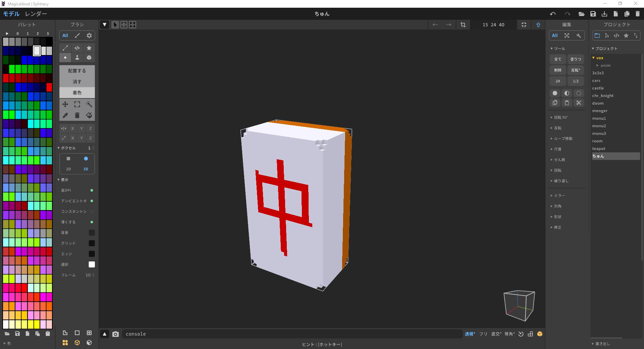This screenshot has width=644, height=349.
Task: Click the console input field
Action: (x=292, y=334)
